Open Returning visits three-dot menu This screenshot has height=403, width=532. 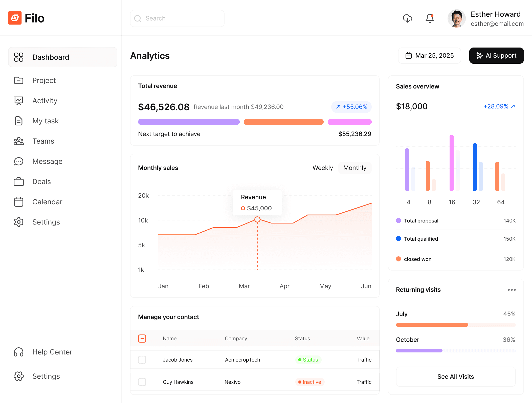pyautogui.click(x=512, y=290)
